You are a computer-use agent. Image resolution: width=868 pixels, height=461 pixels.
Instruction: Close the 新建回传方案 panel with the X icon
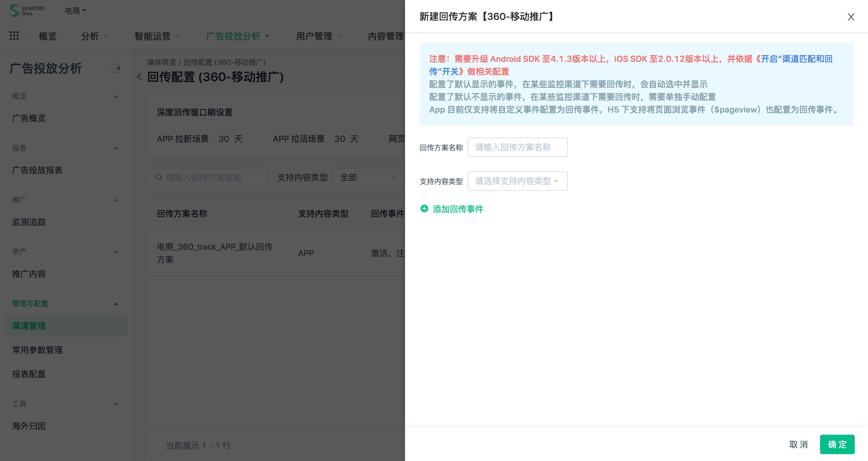[x=851, y=17]
